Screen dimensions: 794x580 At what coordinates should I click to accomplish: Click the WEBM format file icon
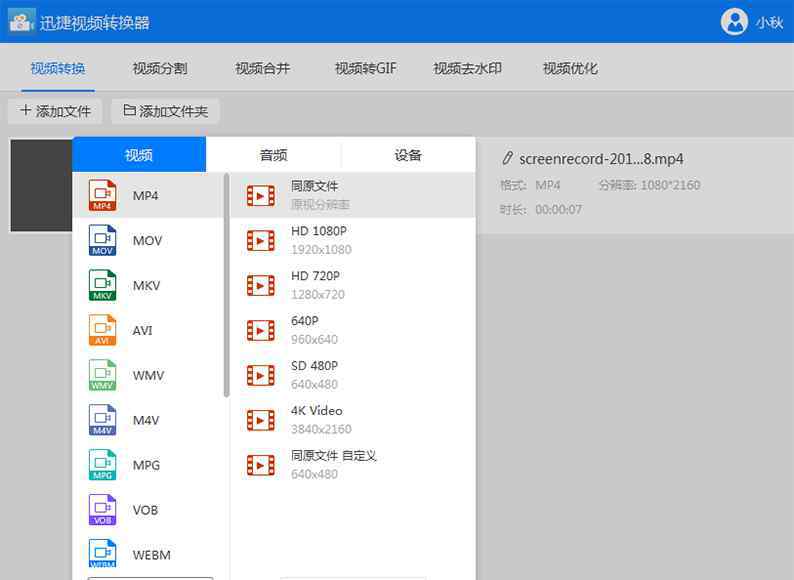102,553
